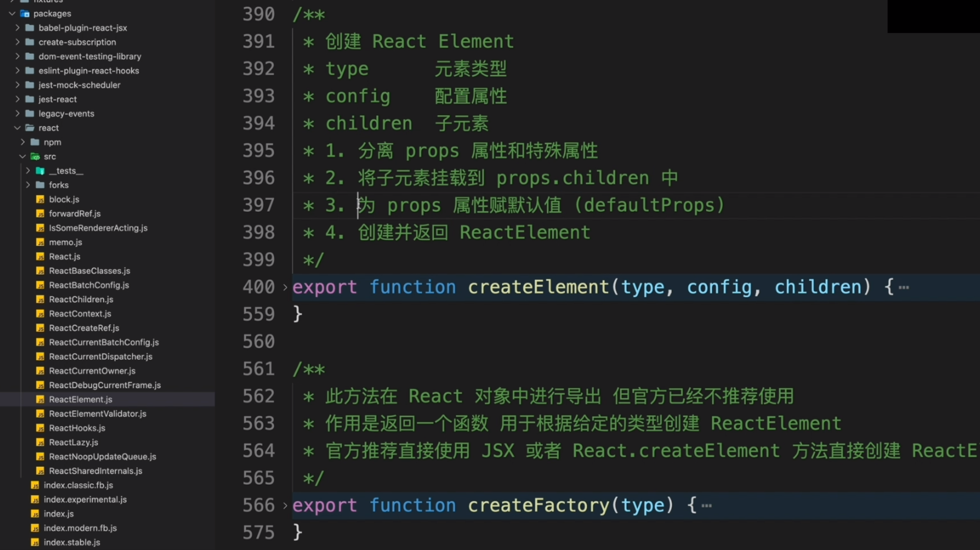This screenshot has height=550, width=980.
Task: Collapse the react folder in the explorer
Action: tap(17, 128)
